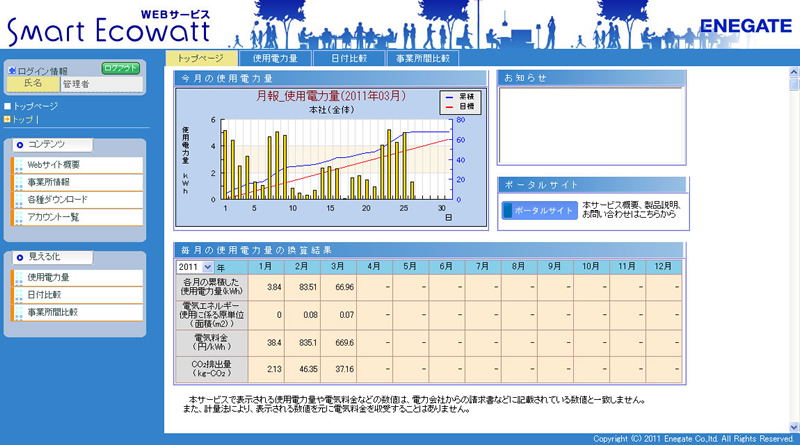
Task: Click the 3月 column header
Action: [x=338, y=267]
